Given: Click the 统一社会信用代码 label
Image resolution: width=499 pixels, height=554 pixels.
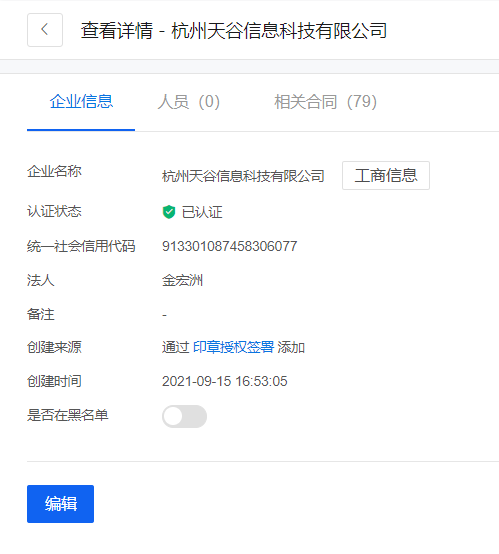Looking at the screenshot, I should (81, 246).
